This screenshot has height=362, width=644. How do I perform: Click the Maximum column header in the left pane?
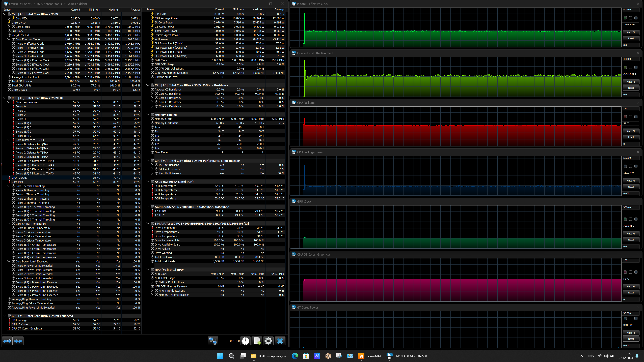pos(114,10)
